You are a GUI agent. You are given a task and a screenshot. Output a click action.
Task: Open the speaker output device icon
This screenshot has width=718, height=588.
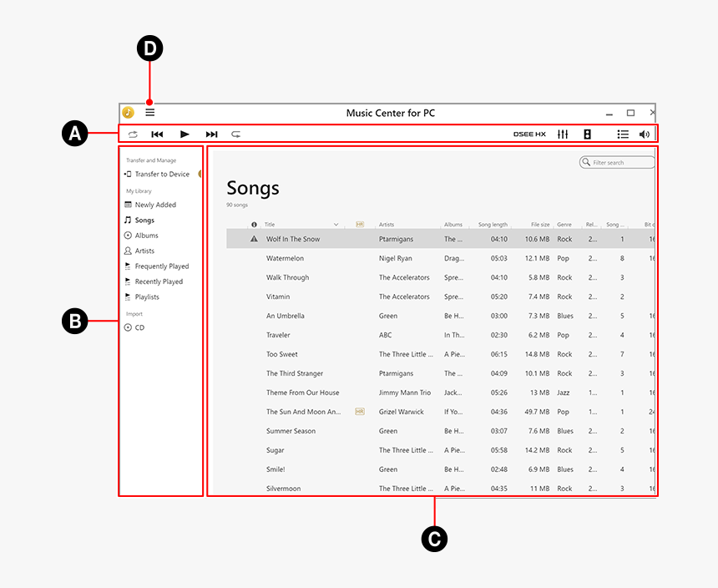pyautogui.click(x=587, y=134)
